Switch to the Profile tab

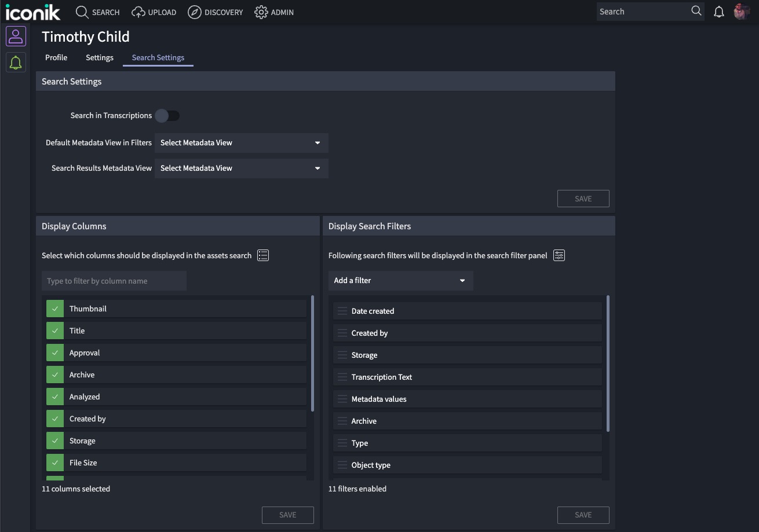pyautogui.click(x=56, y=57)
